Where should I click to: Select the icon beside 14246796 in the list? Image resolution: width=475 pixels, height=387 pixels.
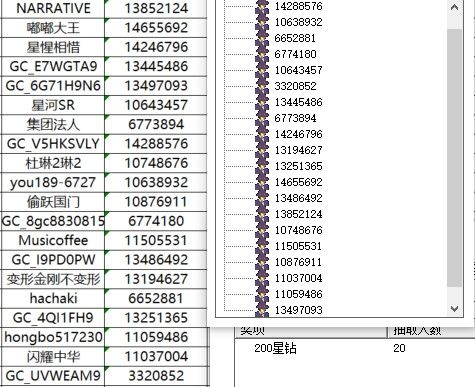(262, 134)
